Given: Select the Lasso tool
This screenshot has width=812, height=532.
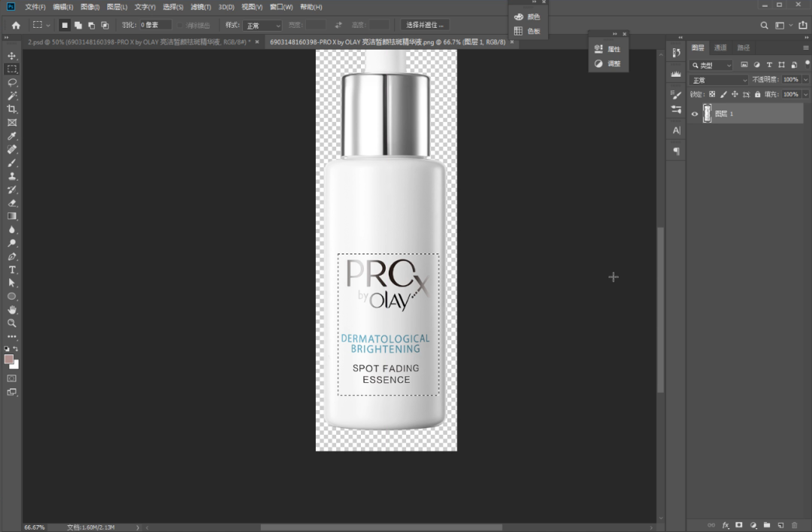Looking at the screenshot, I should [x=12, y=83].
